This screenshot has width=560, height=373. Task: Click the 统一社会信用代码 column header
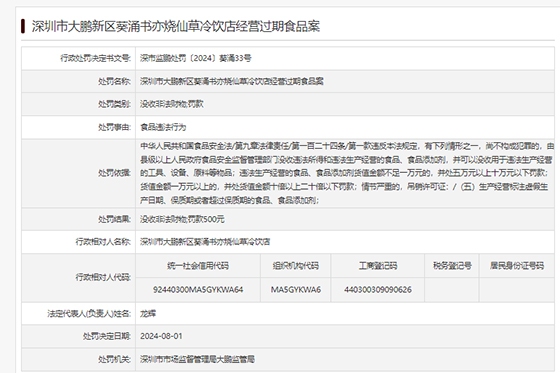point(198,266)
